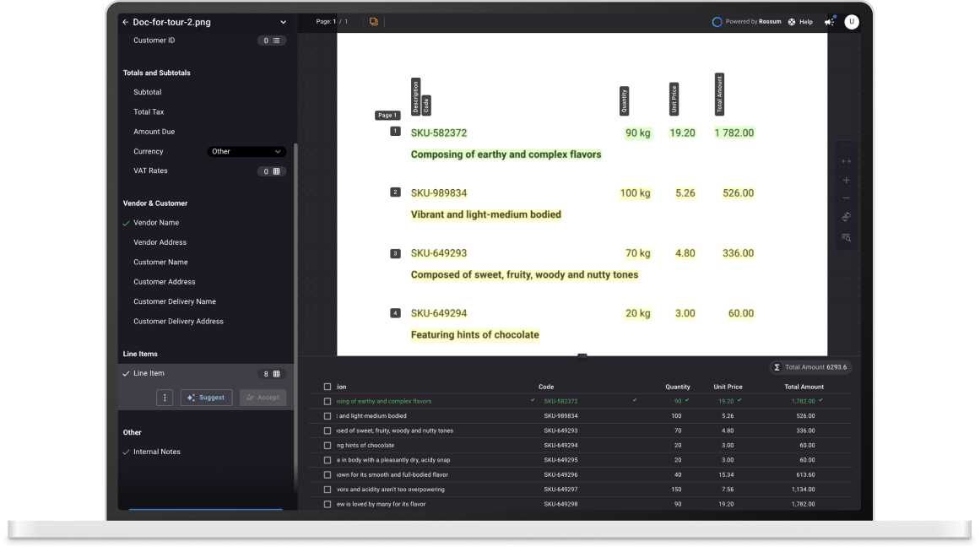Click the fit-to-width arrows icon
The width and height of the screenshot is (980, 547).
pos(846,161)
